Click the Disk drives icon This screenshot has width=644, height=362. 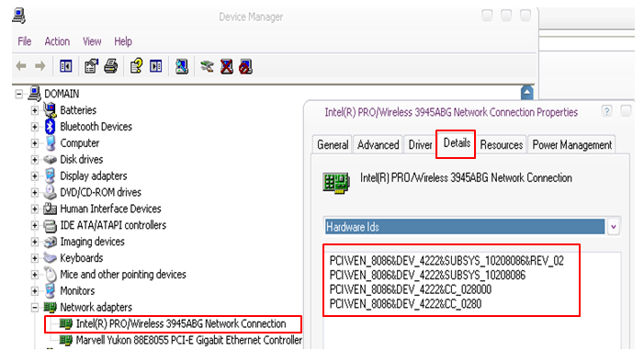tap(51, 160)
